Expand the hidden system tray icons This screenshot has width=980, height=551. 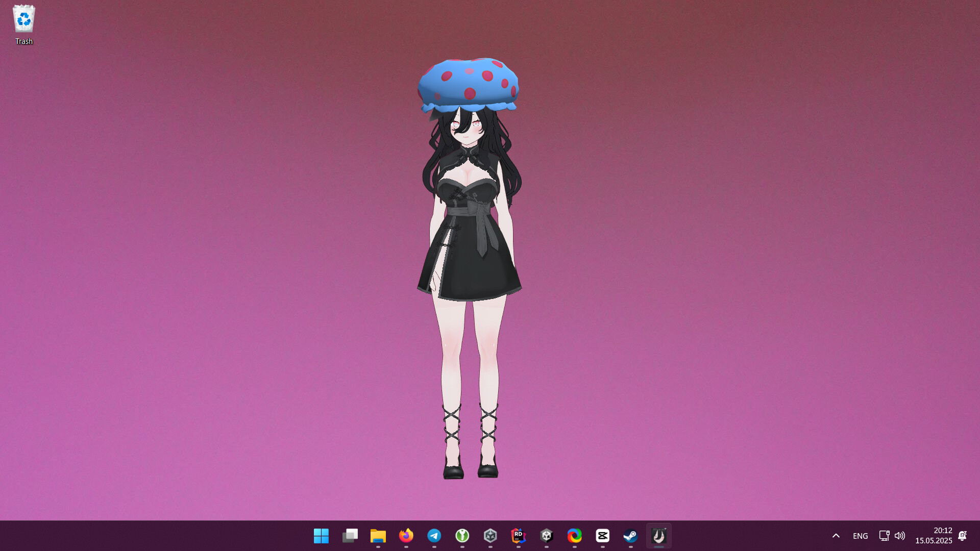point(837,536)
